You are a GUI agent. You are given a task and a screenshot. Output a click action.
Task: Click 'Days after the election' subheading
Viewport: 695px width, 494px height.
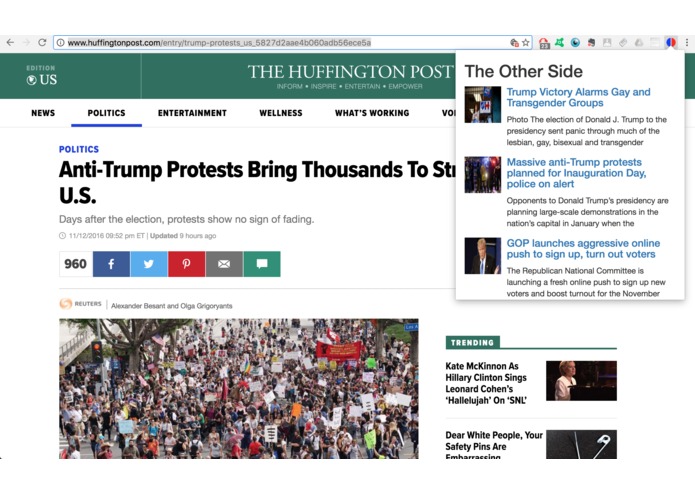click(x=187, y=219)
